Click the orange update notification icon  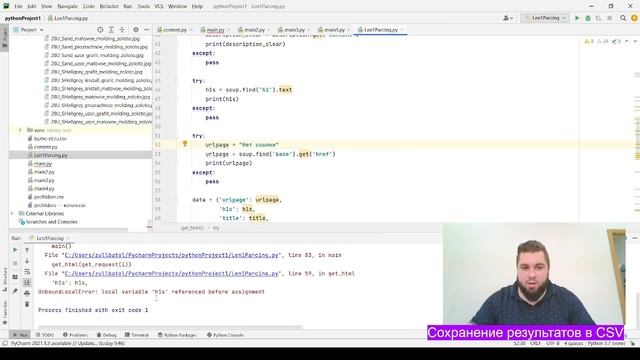click(634, 18)
